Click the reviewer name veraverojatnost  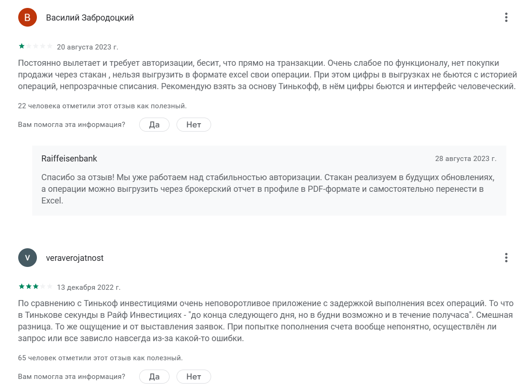tap(75, 258)
